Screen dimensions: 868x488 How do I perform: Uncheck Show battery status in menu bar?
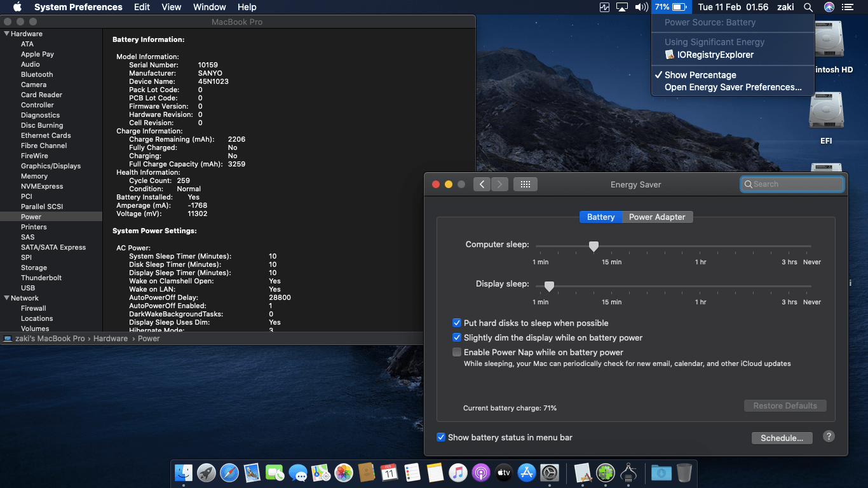click(x=441, y=437)
